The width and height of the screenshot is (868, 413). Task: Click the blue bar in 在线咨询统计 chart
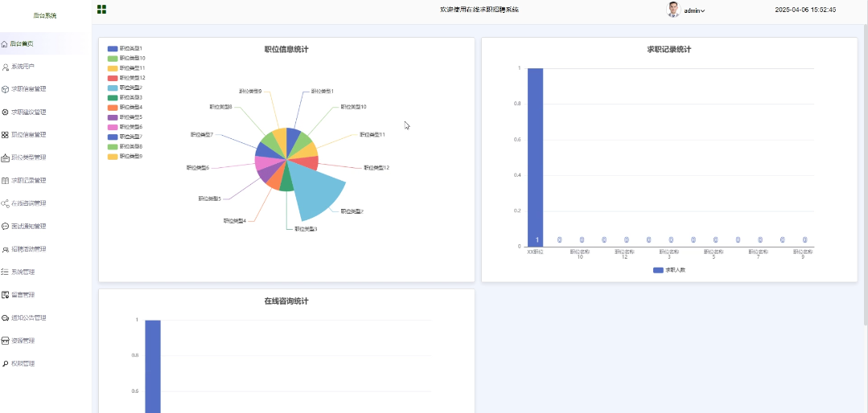tap(153, 366)
